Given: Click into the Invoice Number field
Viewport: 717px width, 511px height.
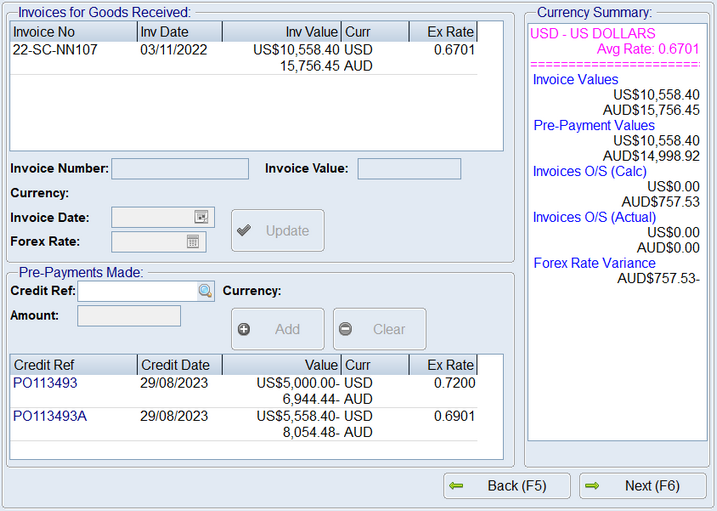Looking at the screenshot, I should pos(180,168).
